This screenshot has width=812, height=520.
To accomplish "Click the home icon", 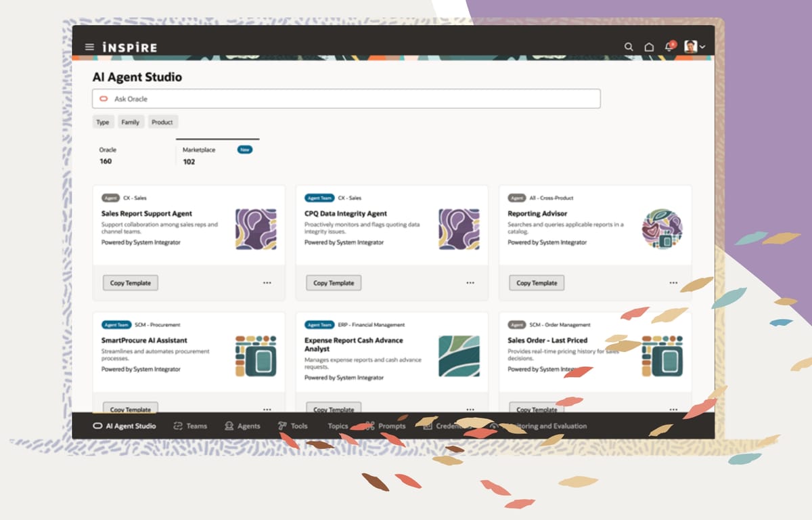I will click(649, 47).
